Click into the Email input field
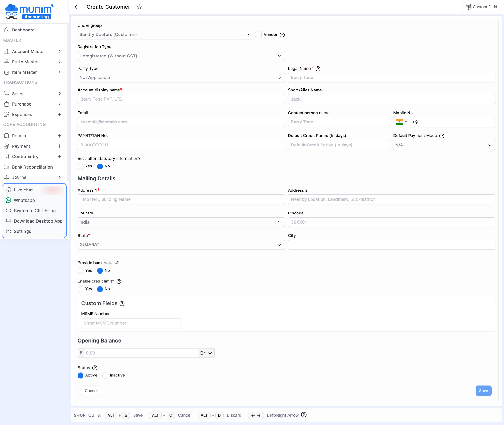The image size is (504, 426). (181, 122)
